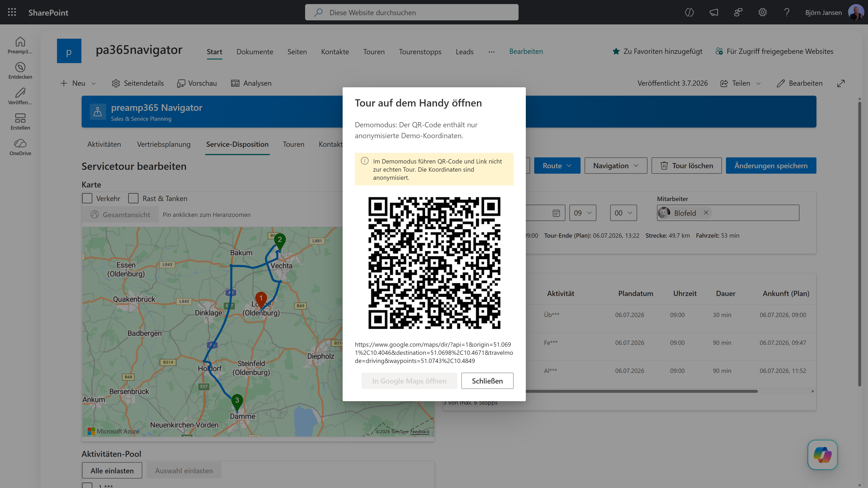Click the Bearbeiten pencil in page toolbar

click(x=800, y=83)
